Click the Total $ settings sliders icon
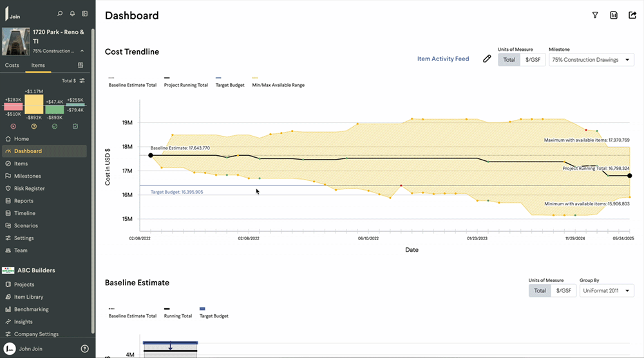 coord(82,81)
